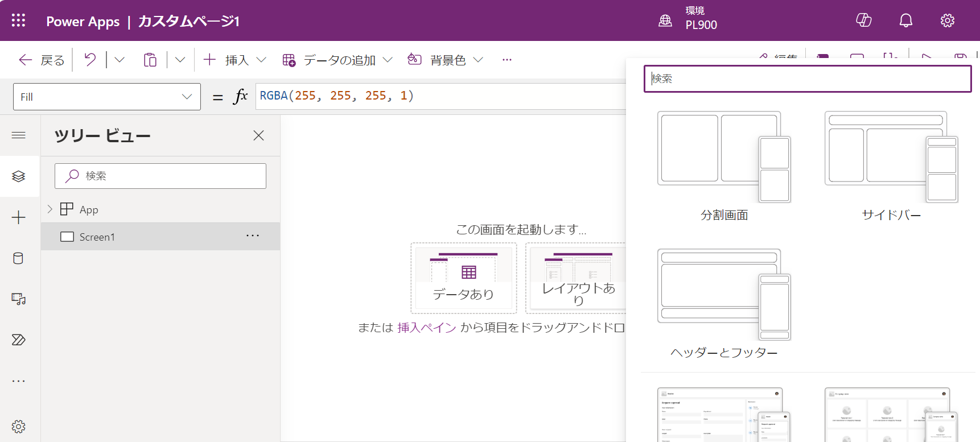Select Screen1 in the tree view
The width and height of the screenshot is (980, 442).
click(160, 237)
